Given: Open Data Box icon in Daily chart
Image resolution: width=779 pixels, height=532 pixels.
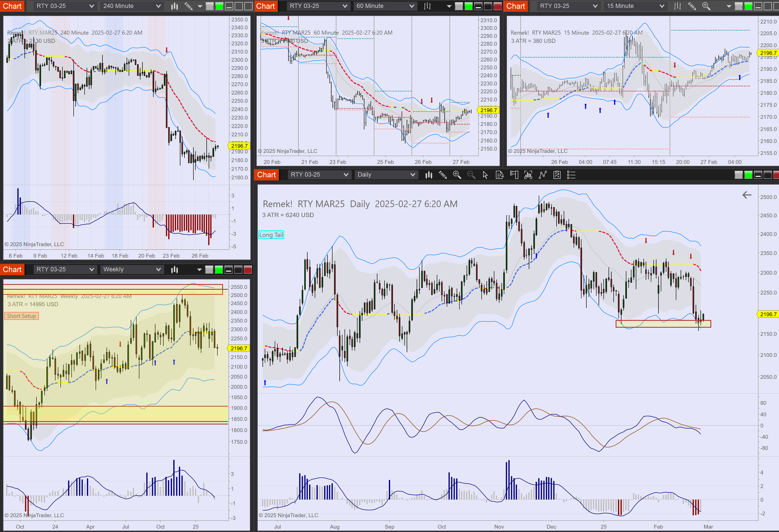Looking at the screenshot, I should coord(499,175).
